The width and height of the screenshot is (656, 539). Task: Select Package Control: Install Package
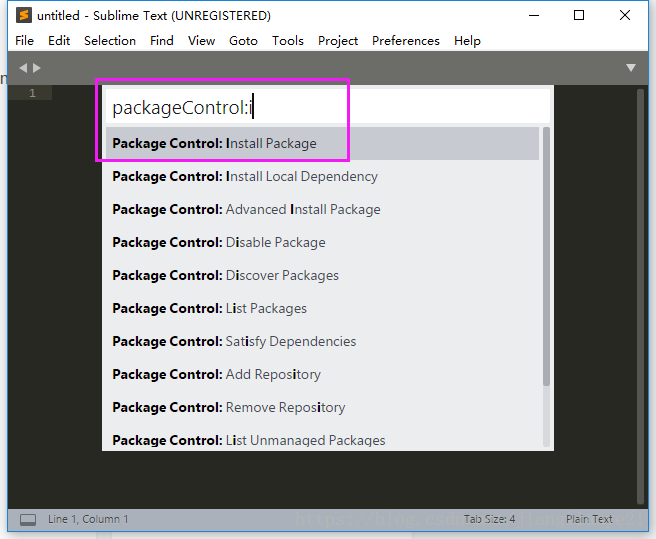(x=322, y=144)
